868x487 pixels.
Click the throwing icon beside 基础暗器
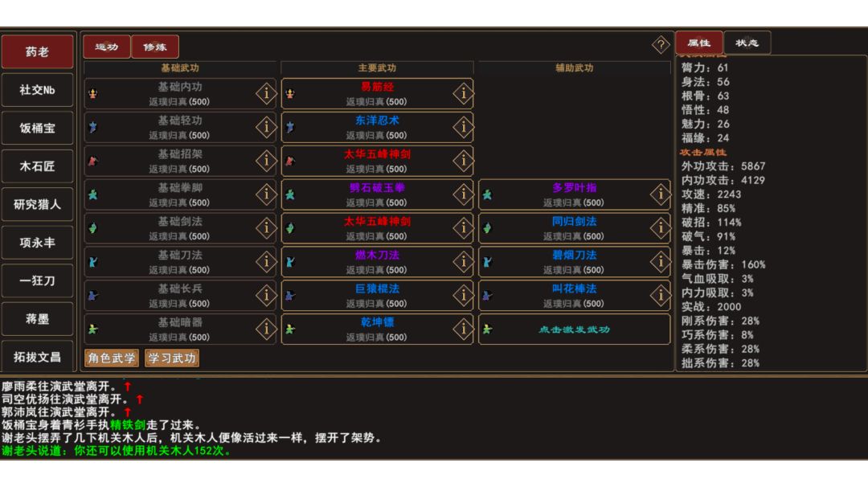tap(93, 329)
